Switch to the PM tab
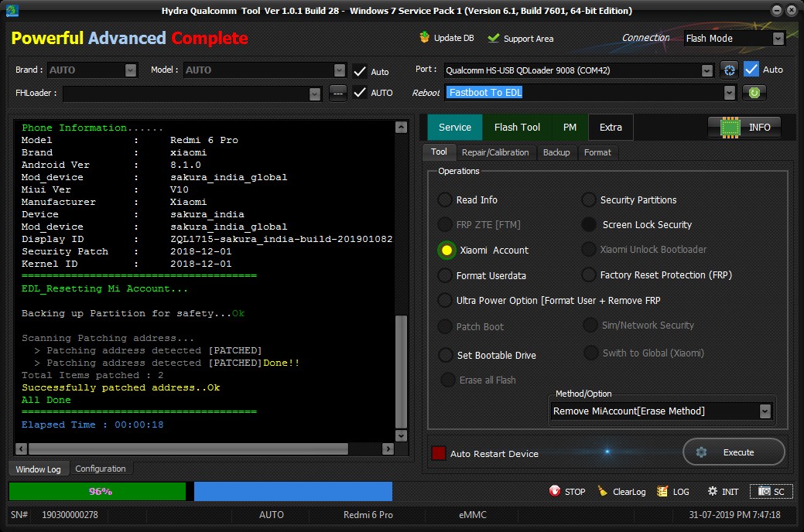Image resolution: width=804 pixels, height=532 pixels. click(x=570, y=127)
